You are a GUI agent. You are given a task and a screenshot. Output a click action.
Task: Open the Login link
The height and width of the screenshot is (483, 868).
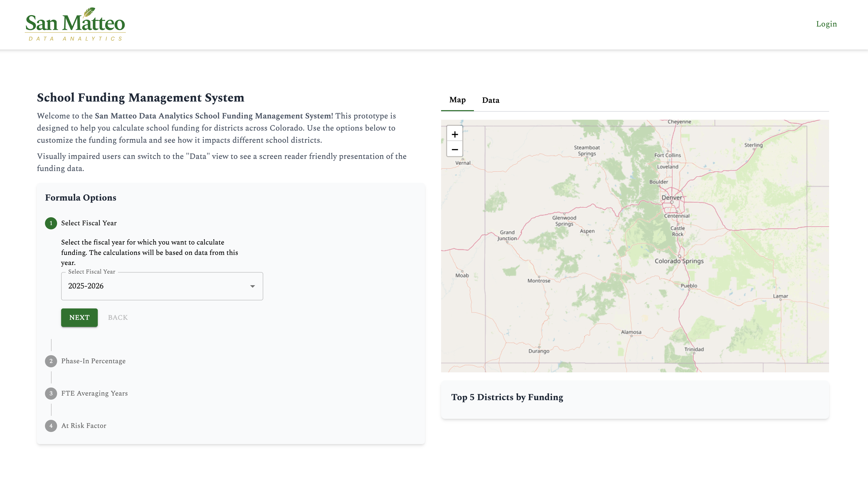[x=826, y=24]
